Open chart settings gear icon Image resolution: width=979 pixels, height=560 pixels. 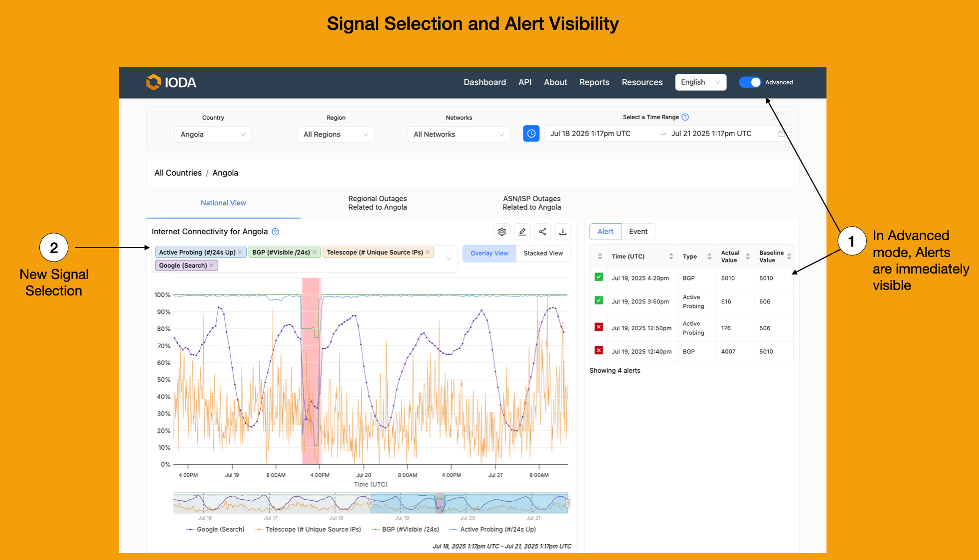click(502, 232)
